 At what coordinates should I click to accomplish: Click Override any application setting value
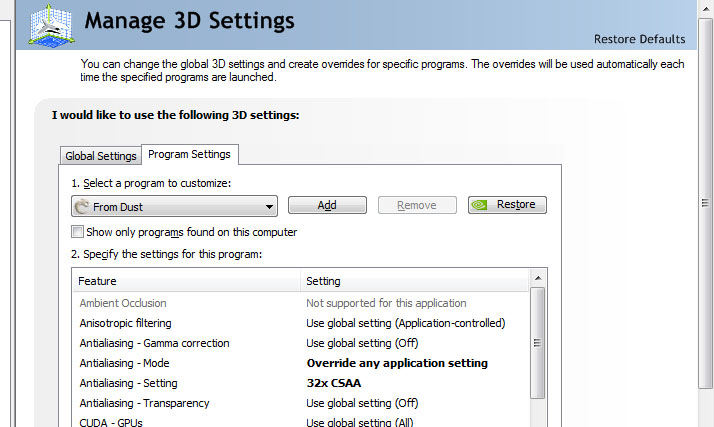click(x=397, y=363)
